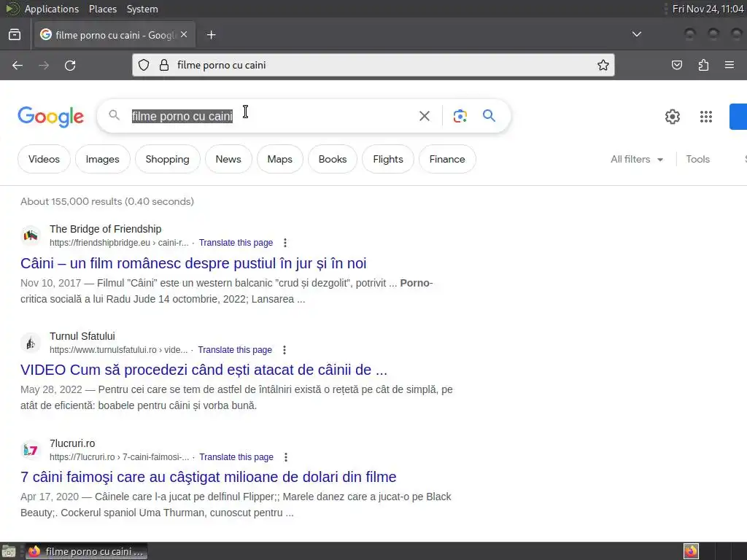This screenshot has width=747, height=560.
Task: Open the Firefox hamburger application menu
Action: (729, 65)
